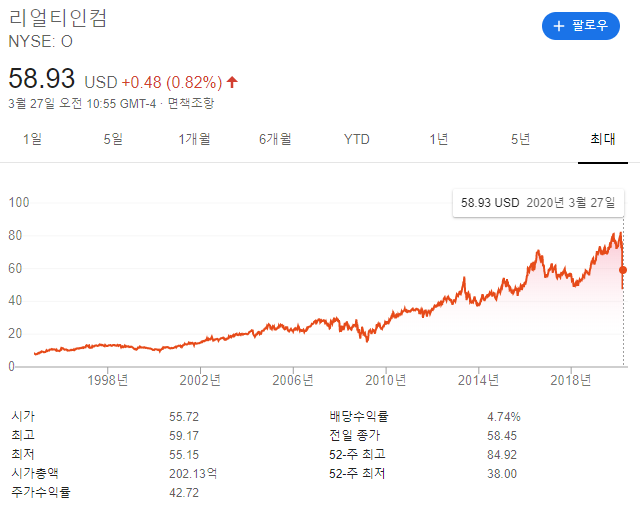Click the 시가 value 55.72
This screenshot has width=640, height=507.
[x=184, y=417]
